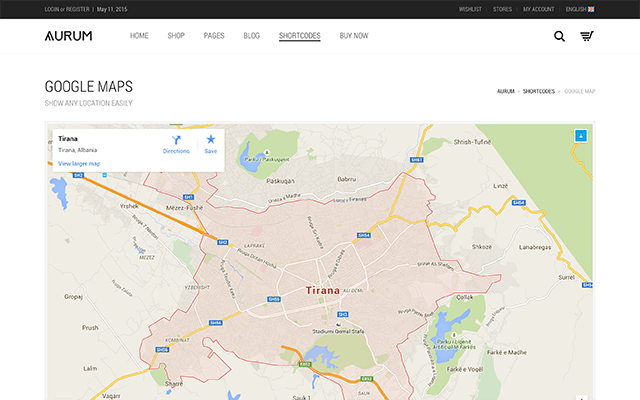
Task: Click the BUY NOW menu item
Action: click(x=354, y=36)
